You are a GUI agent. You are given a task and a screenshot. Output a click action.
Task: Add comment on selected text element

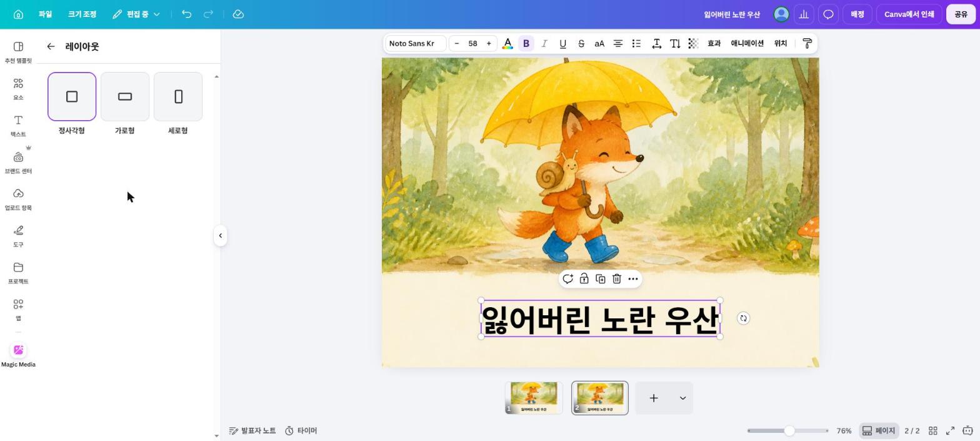[567, 279]
